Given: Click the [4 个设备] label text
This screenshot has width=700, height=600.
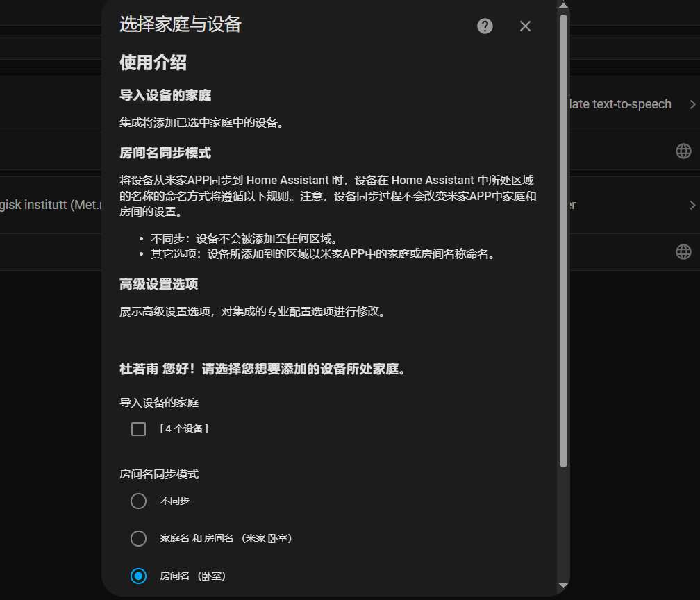Looking at the screenshot, I should [x=184, y=429].
